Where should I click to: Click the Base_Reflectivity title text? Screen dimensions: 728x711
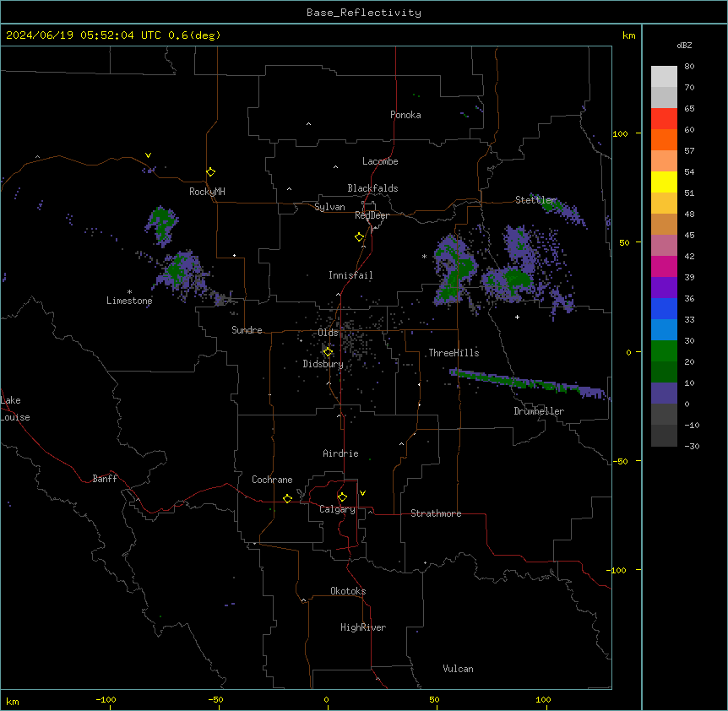364,13
